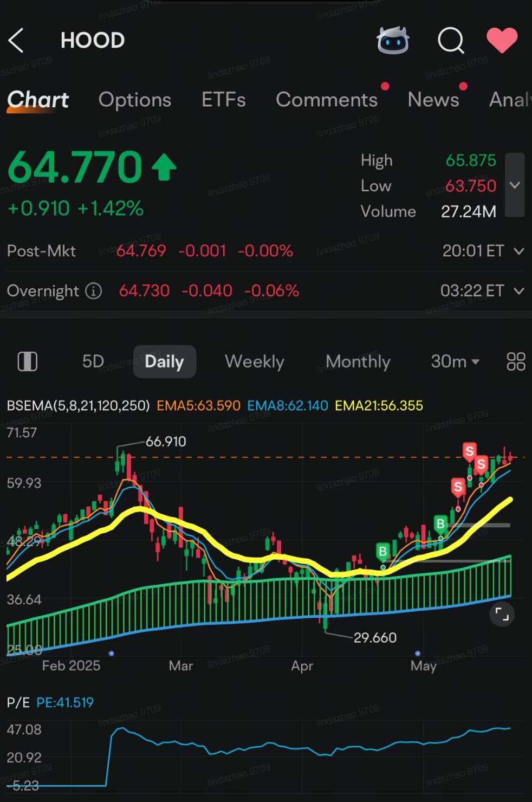Tap the 29.660 low price label
This screenshot has width=532, height=802.
pyautogui.click(x=375, y=638)
